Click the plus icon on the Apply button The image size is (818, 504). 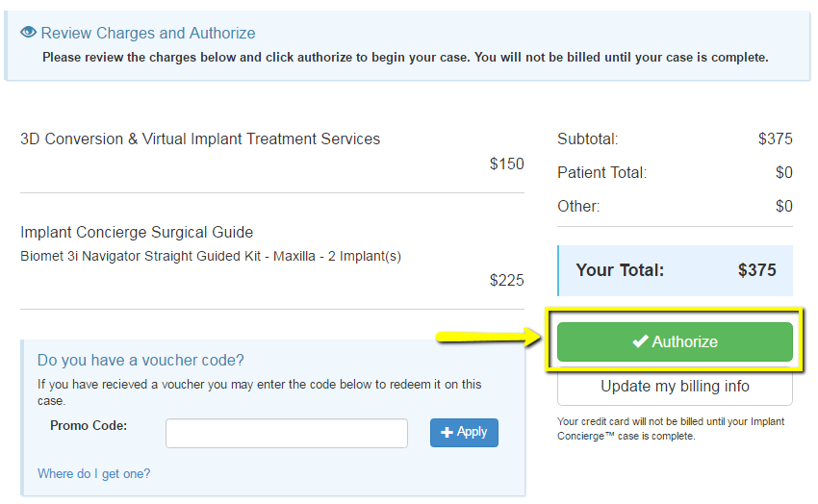[447, 433]
